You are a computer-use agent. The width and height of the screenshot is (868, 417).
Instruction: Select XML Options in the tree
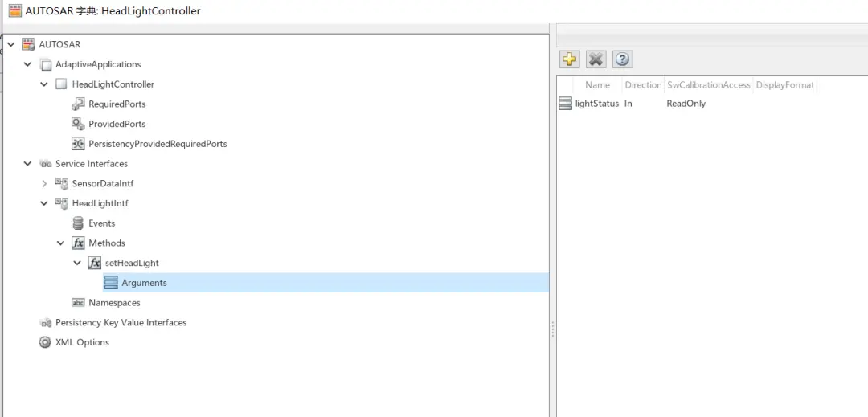[82, 342]
